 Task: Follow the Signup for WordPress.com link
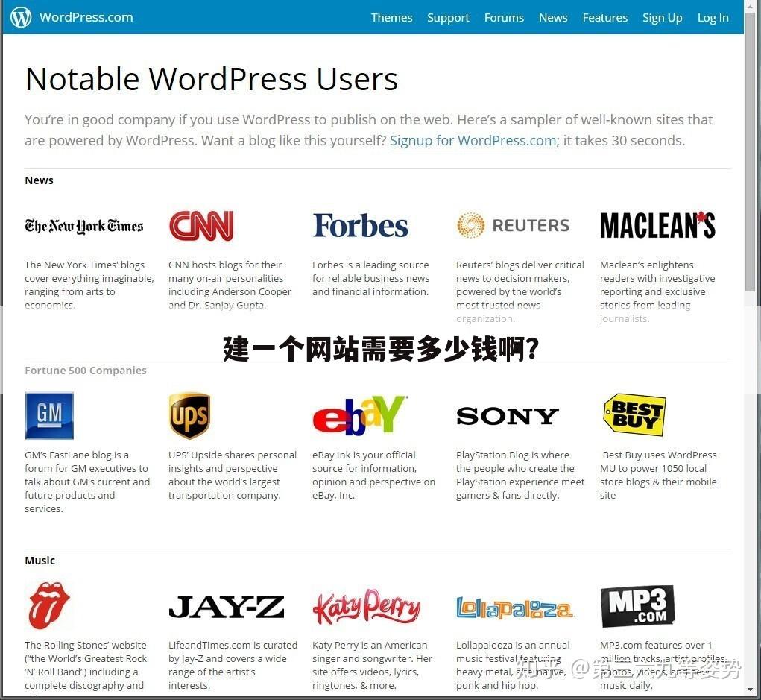(473, 141)
